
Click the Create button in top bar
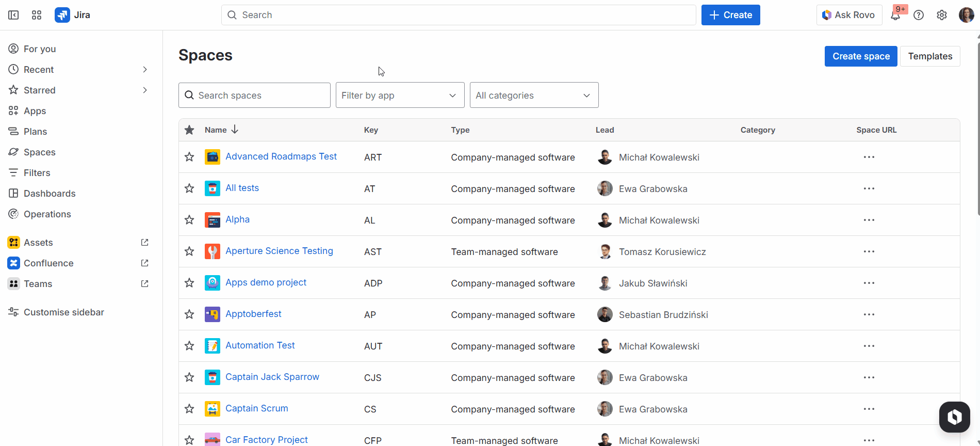click(x=730, y=15)
